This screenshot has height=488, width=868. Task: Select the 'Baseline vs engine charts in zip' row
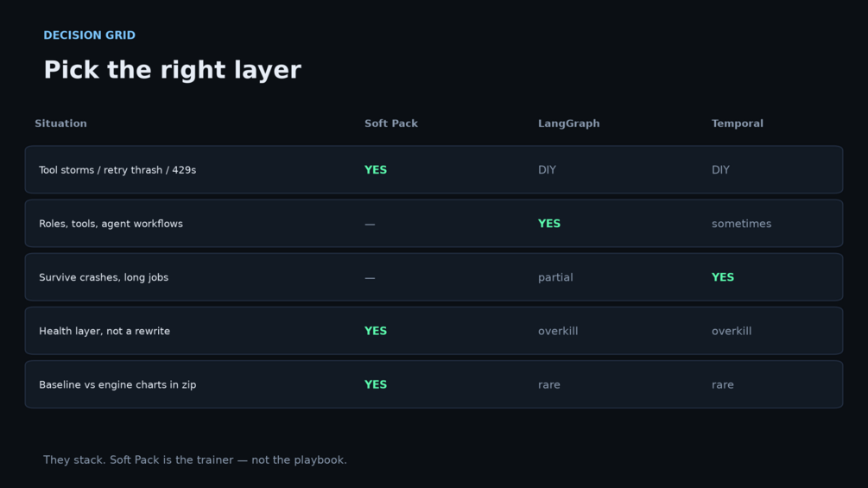coord(434,384)
